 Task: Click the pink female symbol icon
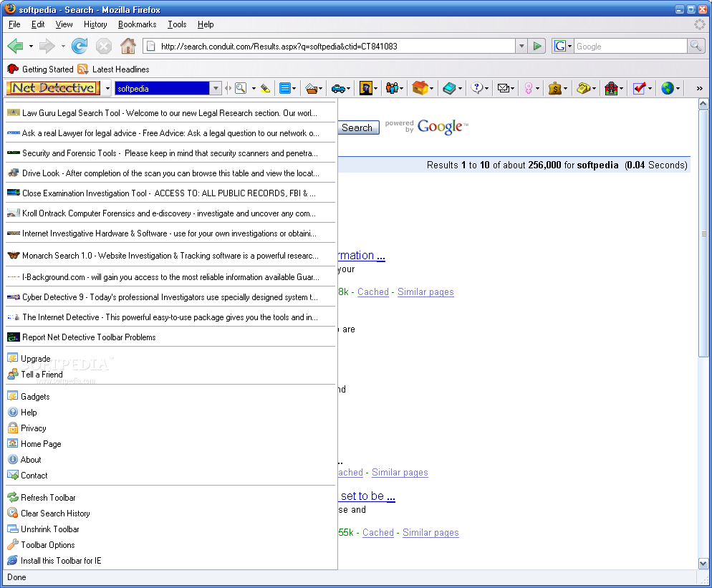click(528, 89)
